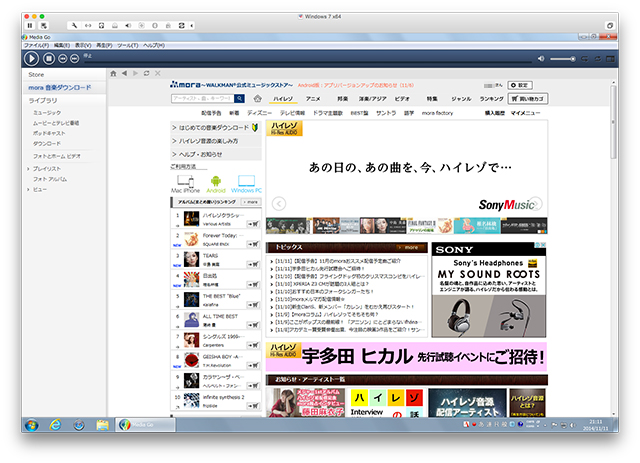640x463 pixels.
Task: Click the Android usage icon
Action: 216,184
